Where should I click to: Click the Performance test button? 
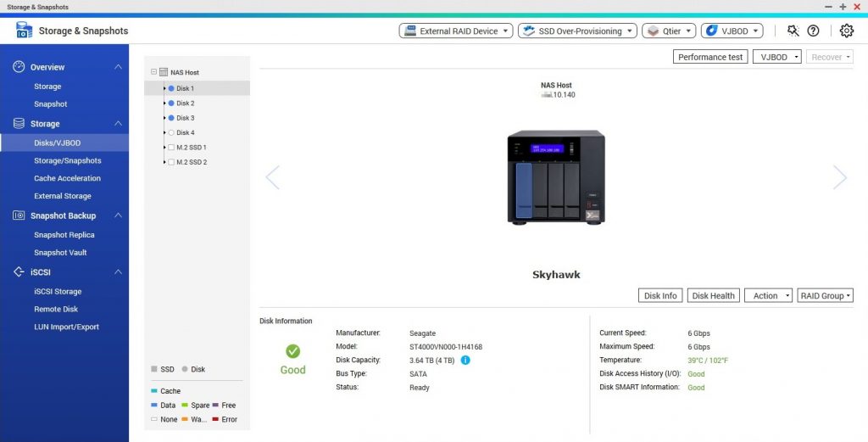[x=710, y=57]
